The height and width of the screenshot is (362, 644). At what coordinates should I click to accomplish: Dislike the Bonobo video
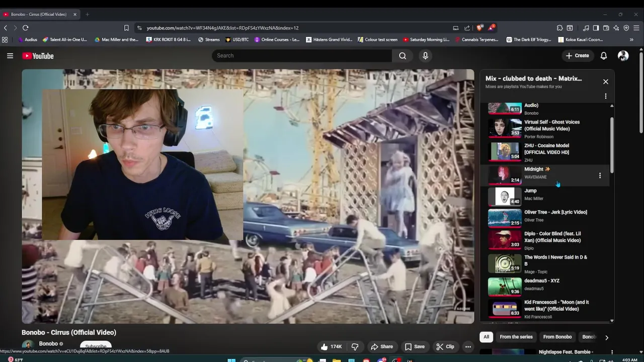(355, 346)
